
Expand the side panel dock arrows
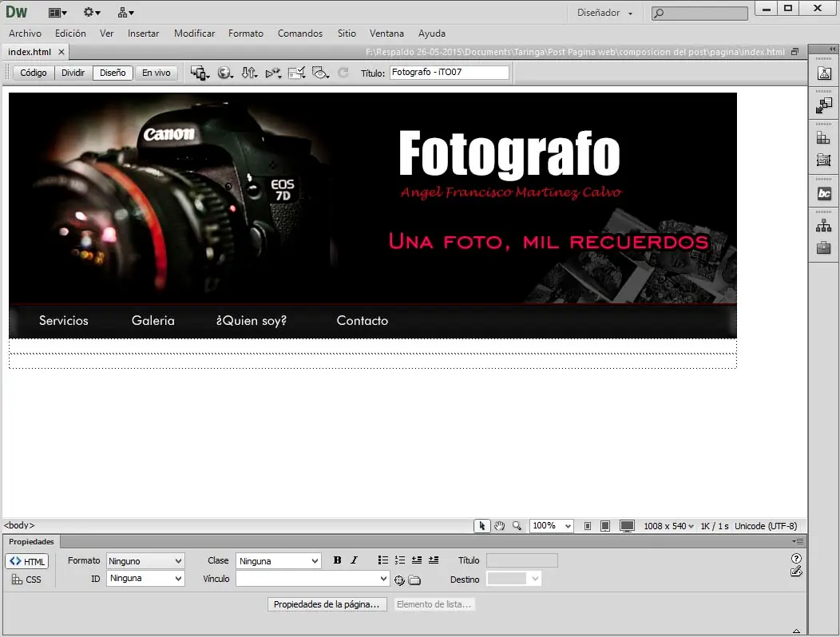coord(832,49)
